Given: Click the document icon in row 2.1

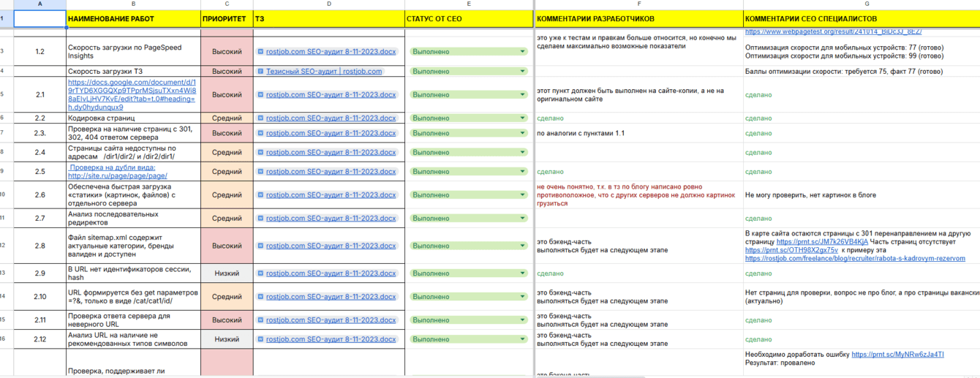Looking at the screenshot, I should 260,95.
